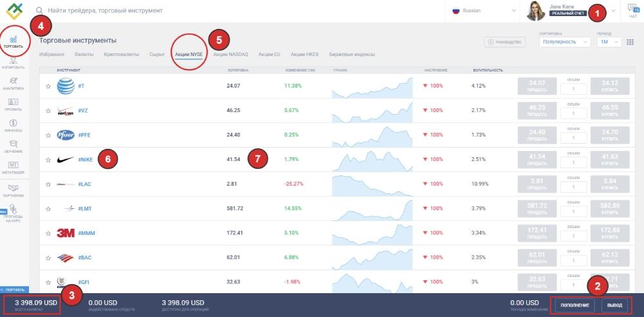The width and height of the screenshot is (644, 317).
Task: Click the LiteFinance logo
Action: [x=14, y=11]
